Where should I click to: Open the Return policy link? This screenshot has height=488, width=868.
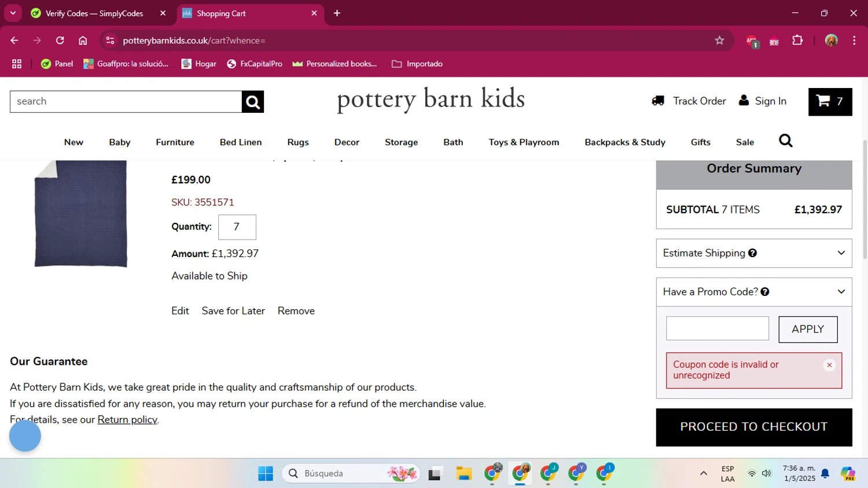[127, 420]
